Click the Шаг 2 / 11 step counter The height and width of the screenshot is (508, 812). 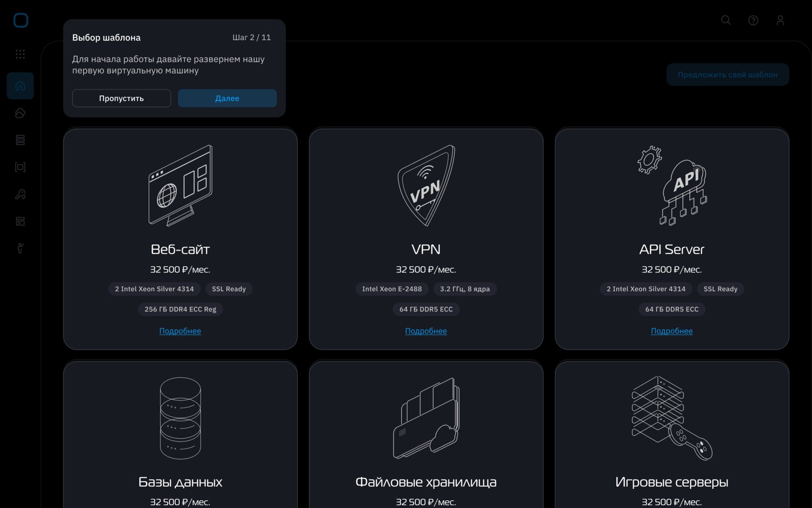252,37
